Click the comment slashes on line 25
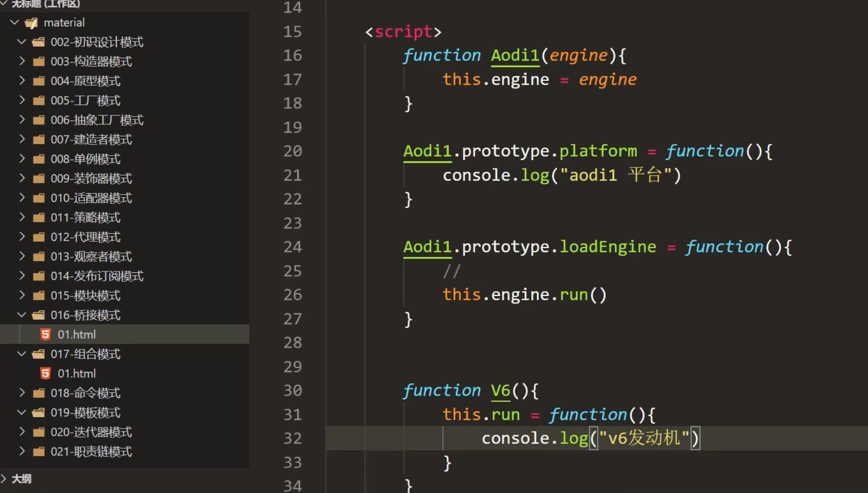This screenshot has height=493, width=868. [x=451, y=271]
